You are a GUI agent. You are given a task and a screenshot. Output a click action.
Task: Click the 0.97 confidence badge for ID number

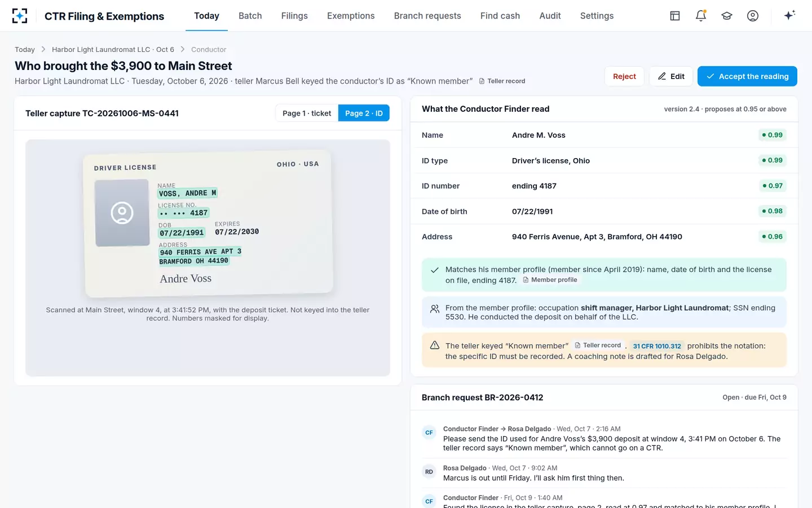(773, 186)
